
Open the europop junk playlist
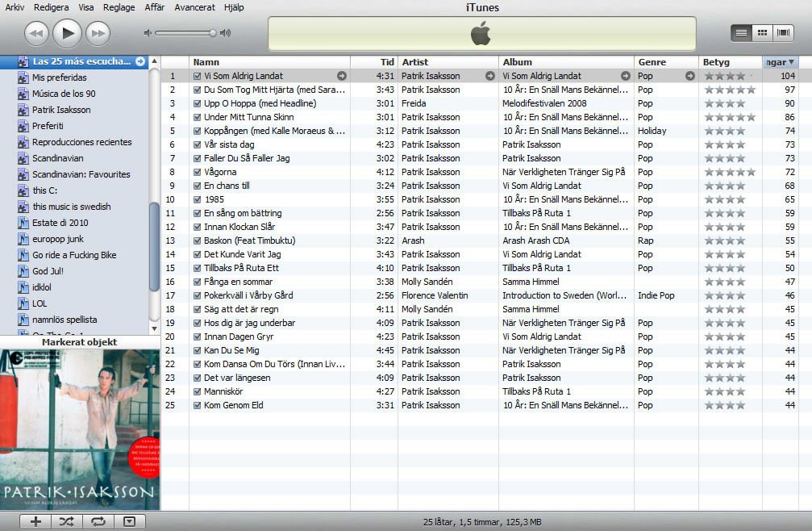(58, 239)
